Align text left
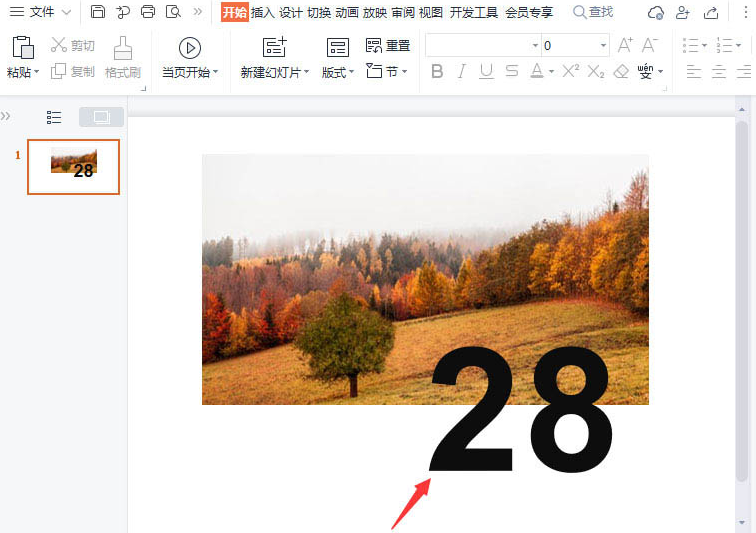The height and width of the screenshot is (533, 756). (694, 71)
